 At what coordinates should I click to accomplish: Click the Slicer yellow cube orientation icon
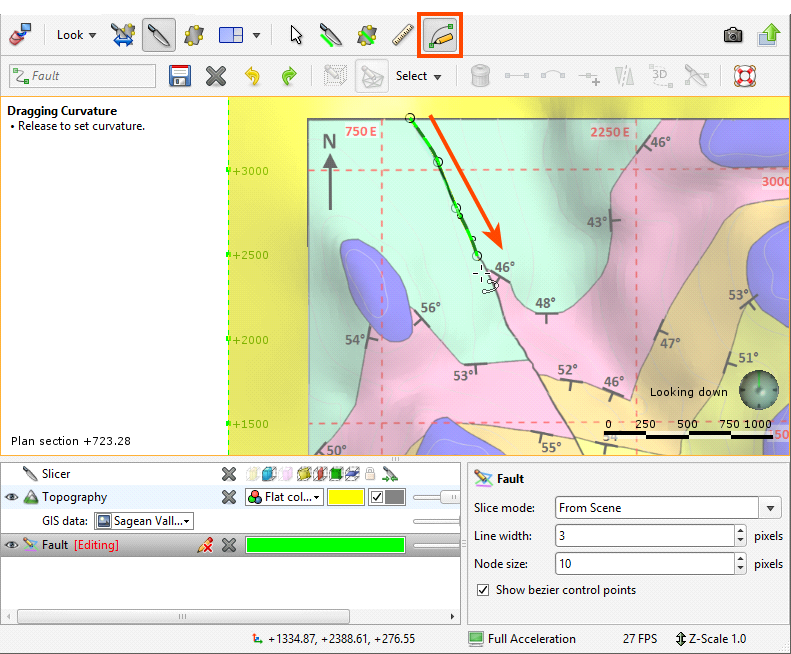tap(304, 474)
